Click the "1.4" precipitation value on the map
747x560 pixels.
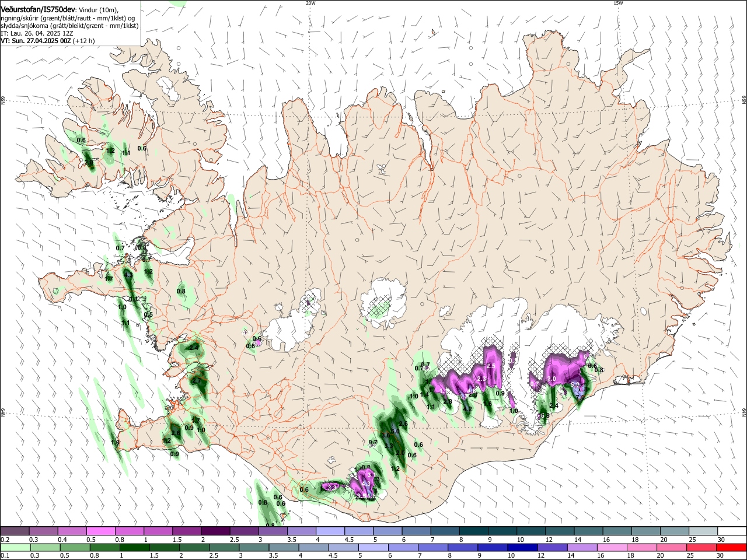[x=424, y=395]
